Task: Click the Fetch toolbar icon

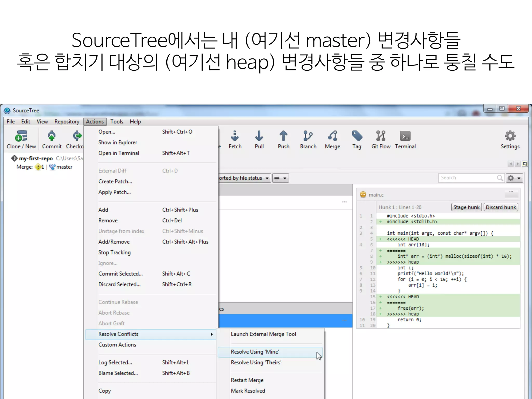Action: [x=235, y=136]
